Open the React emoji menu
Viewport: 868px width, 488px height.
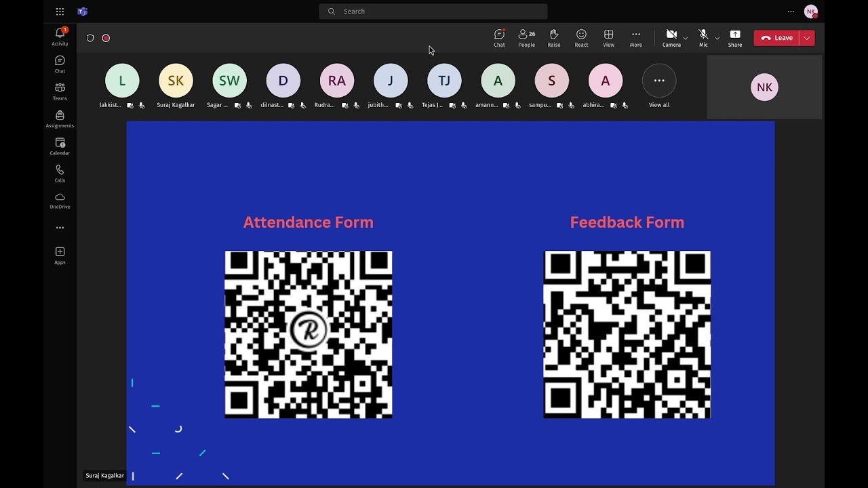click(581, 38)
